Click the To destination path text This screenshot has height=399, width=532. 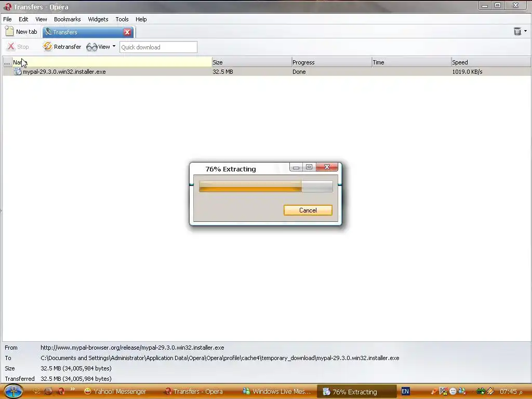tap(220, 358)
